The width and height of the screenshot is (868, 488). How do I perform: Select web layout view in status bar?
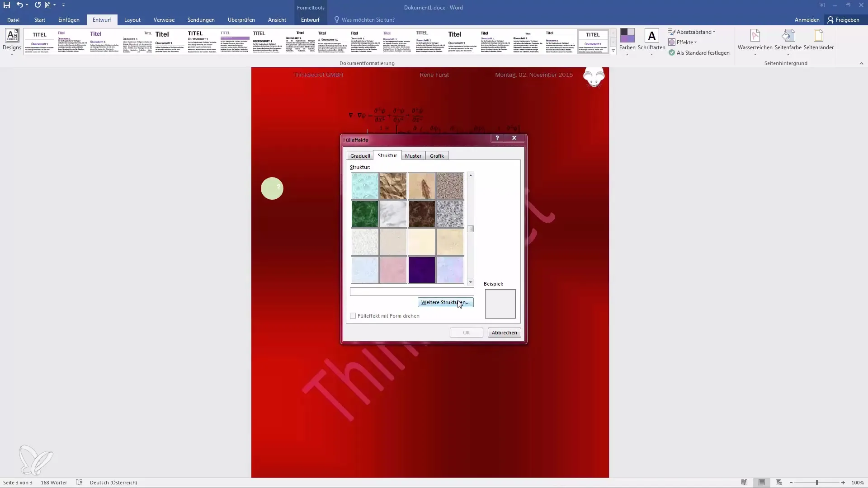pos(778,483)
